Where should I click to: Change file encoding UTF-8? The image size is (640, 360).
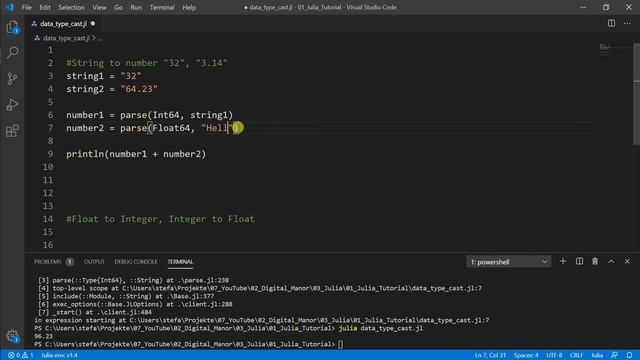click(554, 355)
